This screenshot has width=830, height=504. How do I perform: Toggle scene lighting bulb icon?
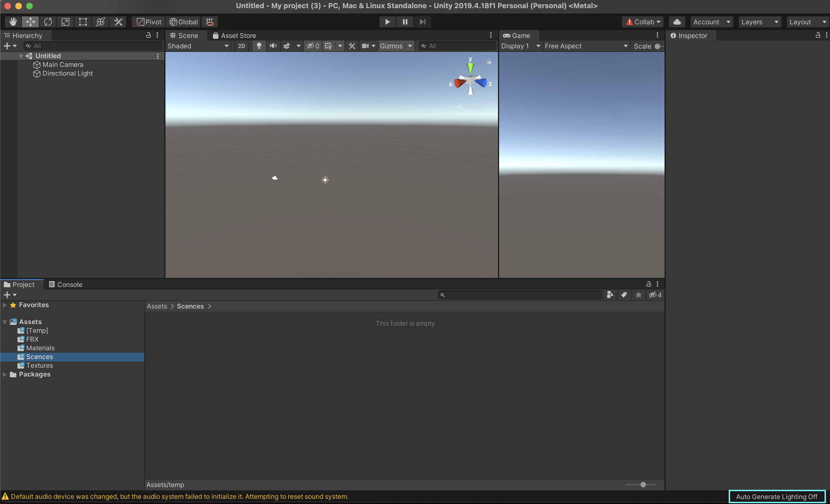259,46
